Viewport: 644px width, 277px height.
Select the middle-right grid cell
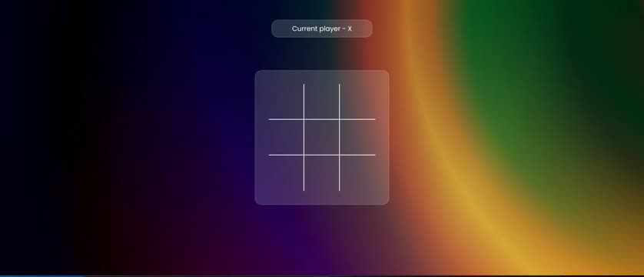pos(357,137)
